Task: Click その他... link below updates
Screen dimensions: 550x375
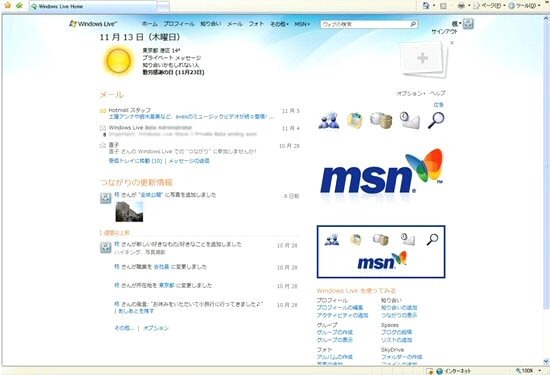Action: pyautogui.click(x=124, y=328)
